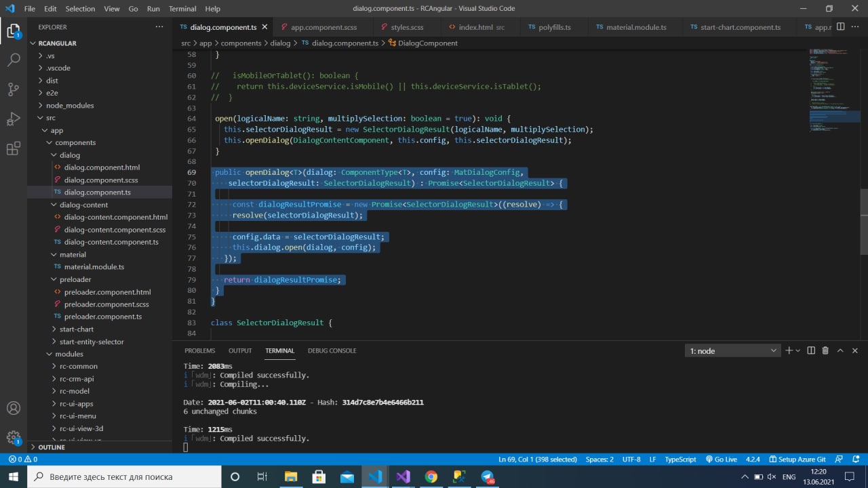Open Accounts icon in activity bar
The image size is (868, 488).
pos(14,408)
